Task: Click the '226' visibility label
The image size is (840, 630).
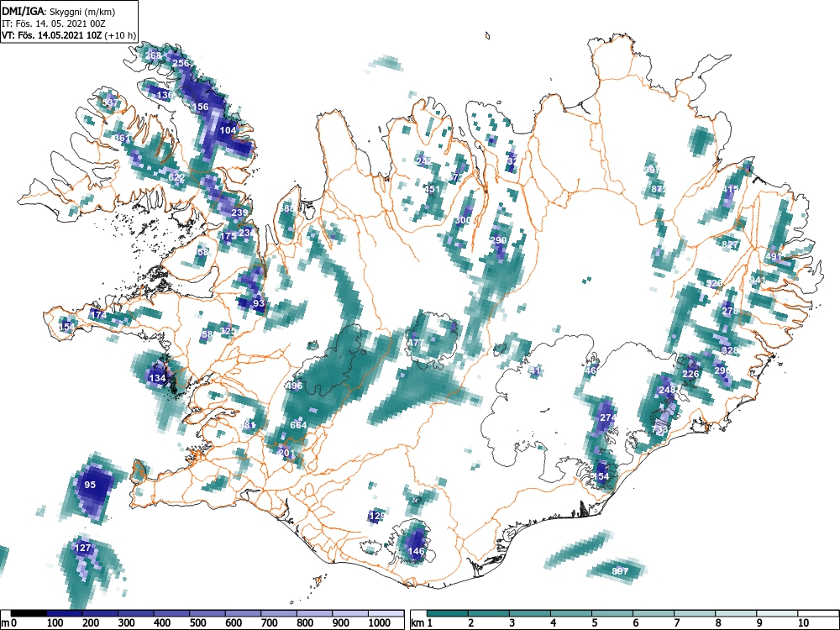Action: (x=690, y=375)
